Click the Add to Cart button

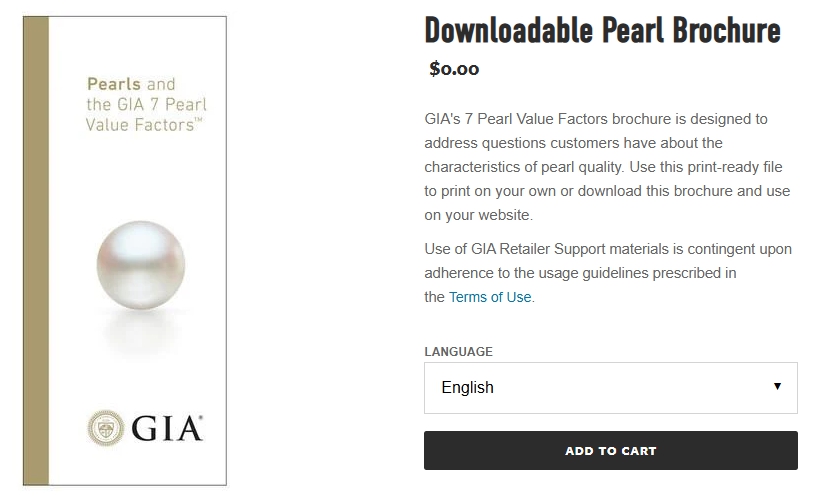tap(610, 451)
